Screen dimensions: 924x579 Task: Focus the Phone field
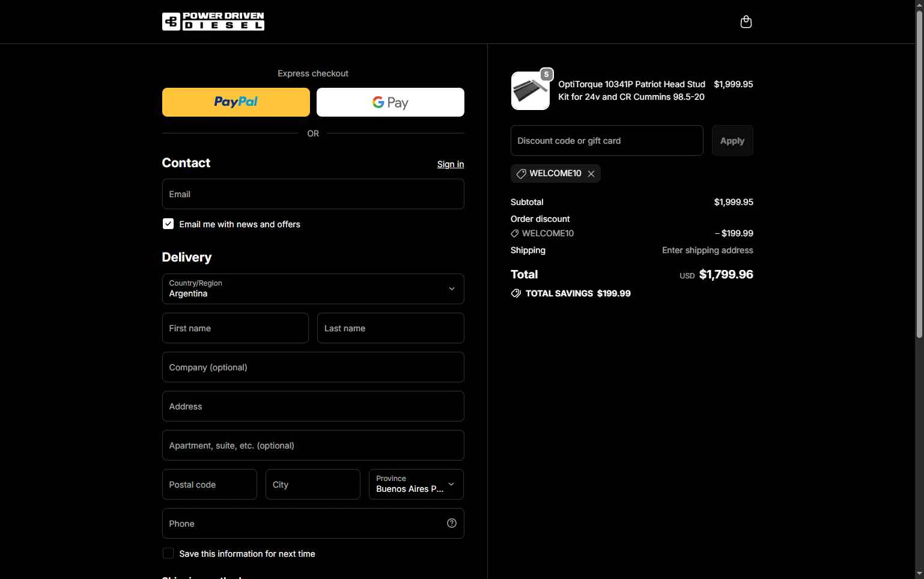pos(313,524)
